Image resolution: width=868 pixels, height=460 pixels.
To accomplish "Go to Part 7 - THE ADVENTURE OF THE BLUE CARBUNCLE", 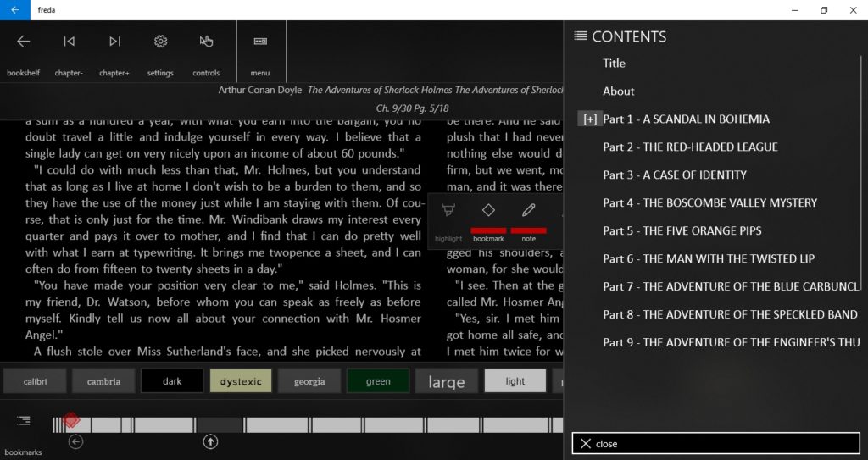I will (x=731, y=286).
